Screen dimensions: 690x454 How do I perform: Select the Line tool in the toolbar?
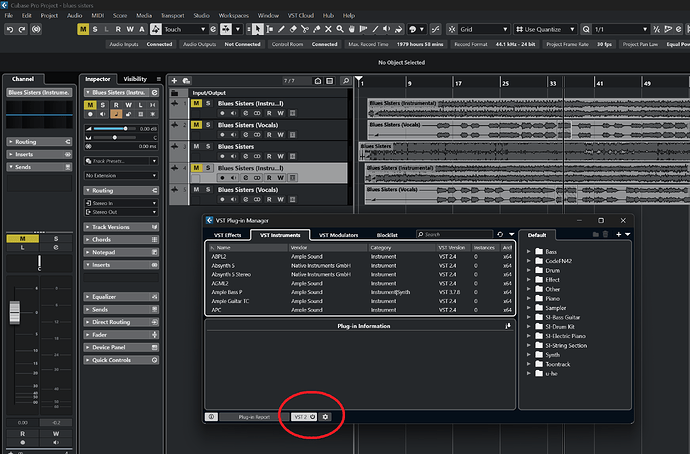tap(375, 29)
